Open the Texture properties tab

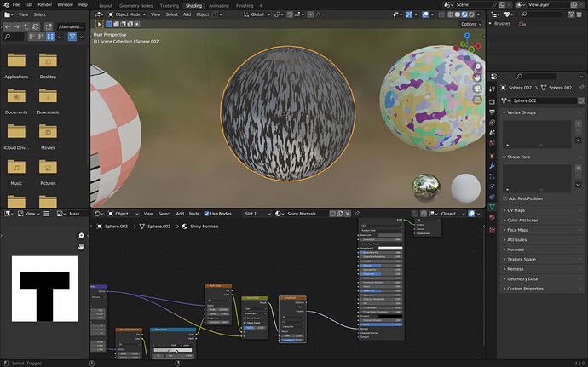[493, 230]
